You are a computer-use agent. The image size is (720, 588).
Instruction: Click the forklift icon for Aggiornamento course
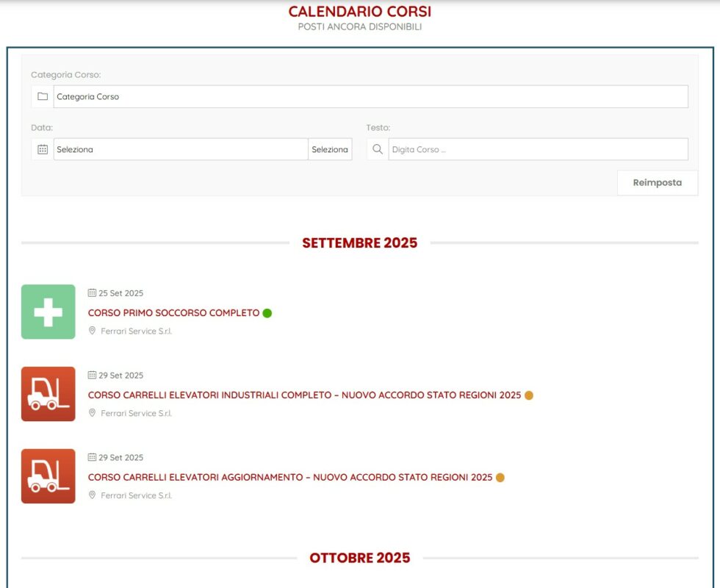pos(48,476)
